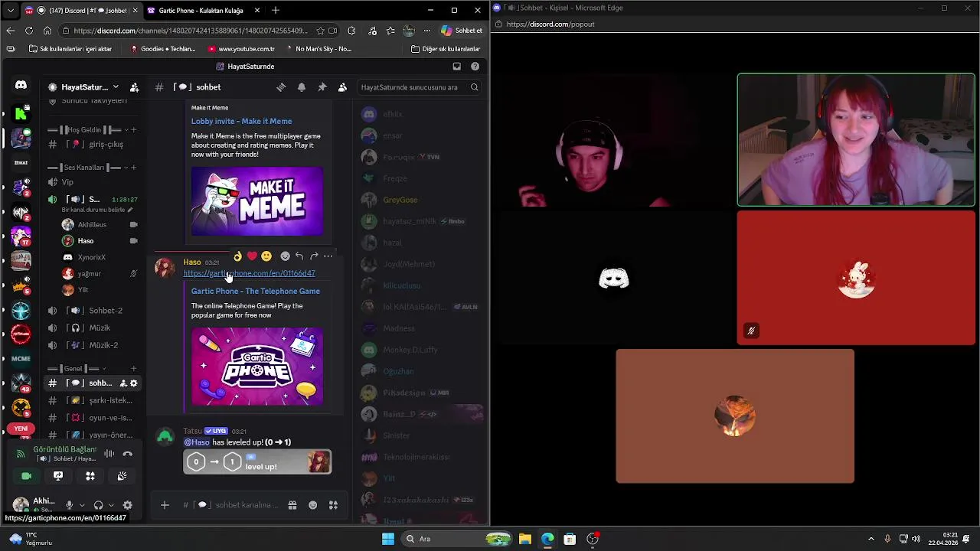Viewport: 980px width, 551px height.
Task: Open apps icon in message bar
Action: click(x=333, y=505)
